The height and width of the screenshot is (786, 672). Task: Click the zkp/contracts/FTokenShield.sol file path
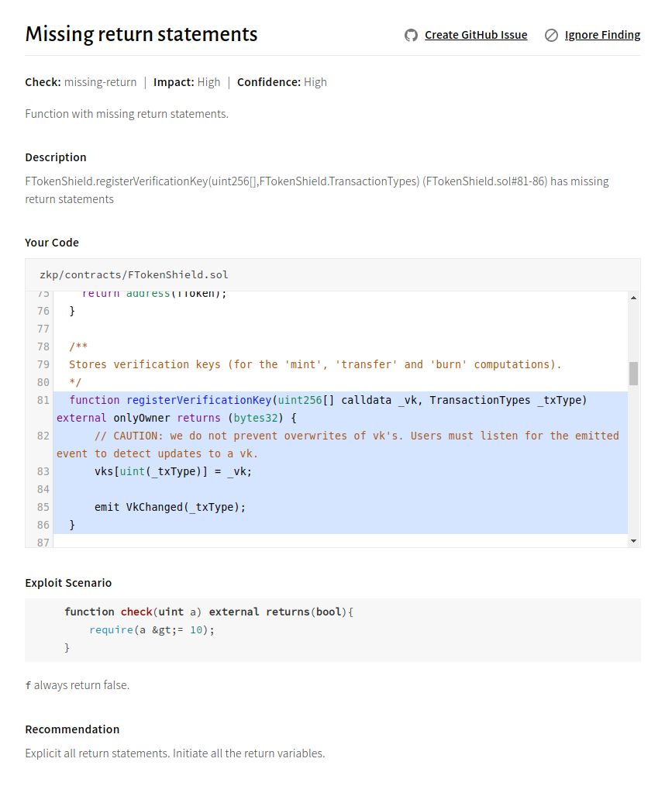click(x=133, y=275)
